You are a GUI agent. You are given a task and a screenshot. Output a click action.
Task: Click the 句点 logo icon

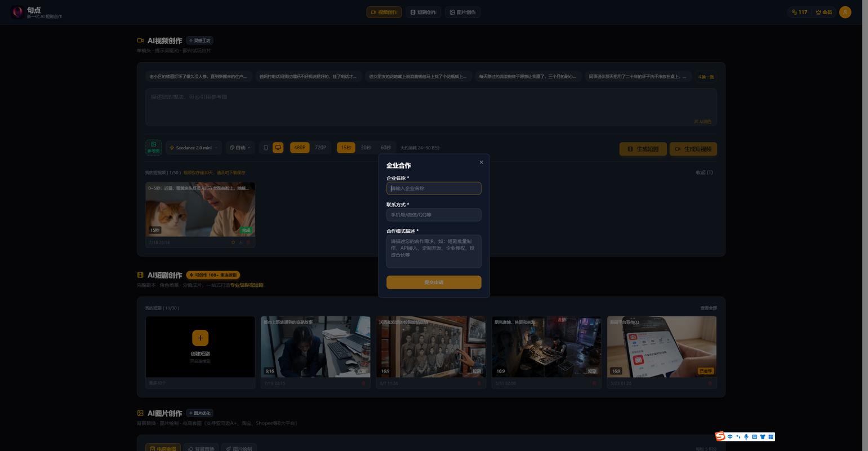[x=17, y=12]
